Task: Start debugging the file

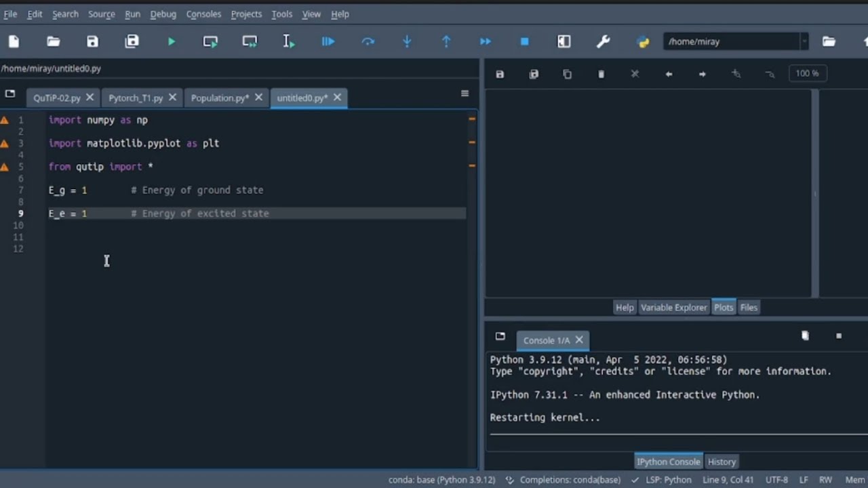Action: tap(328, 41)
